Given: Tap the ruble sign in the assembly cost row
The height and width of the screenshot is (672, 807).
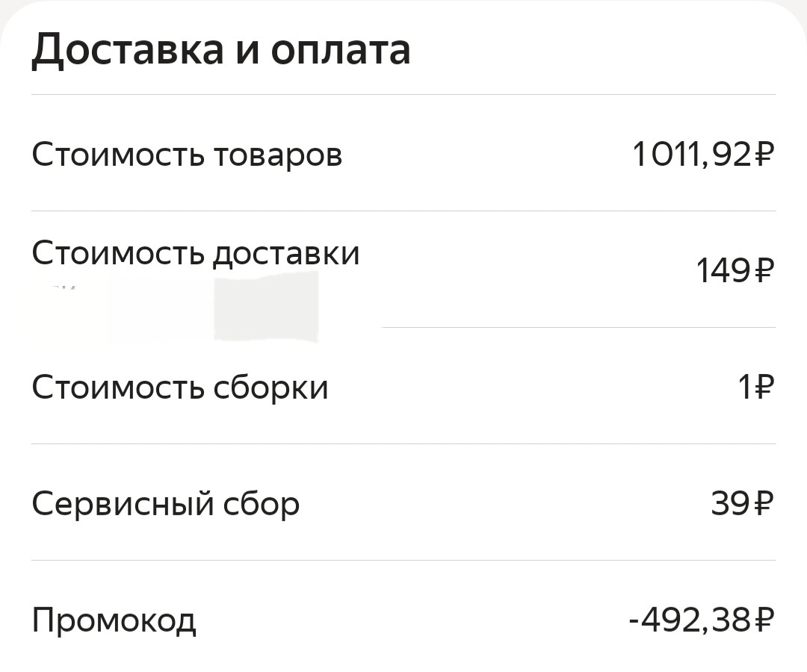Looking at the screenshot, I should click(x=764, y=388).
